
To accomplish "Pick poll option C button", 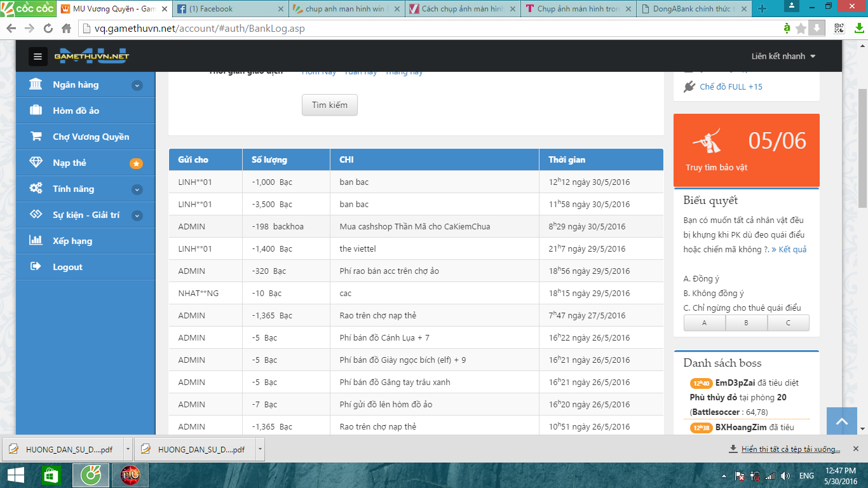I will (788, 323).
